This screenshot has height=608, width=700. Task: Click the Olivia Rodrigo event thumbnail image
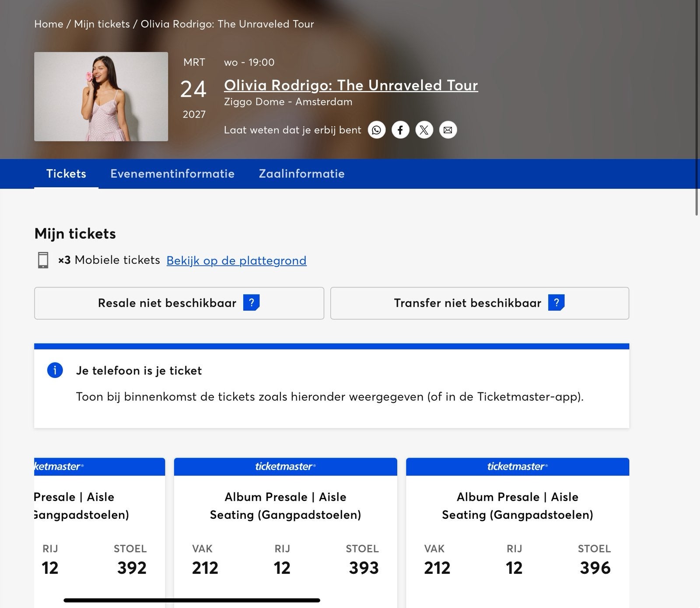click(x=101, y=97)
